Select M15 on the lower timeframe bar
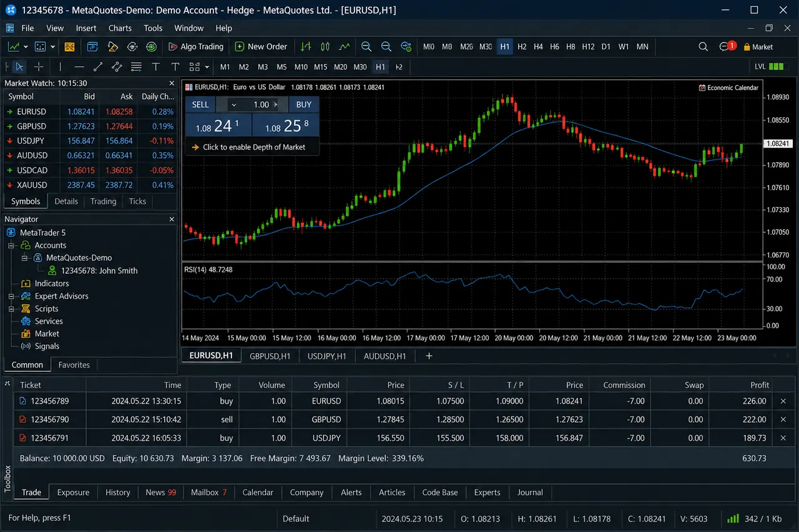 321,67
